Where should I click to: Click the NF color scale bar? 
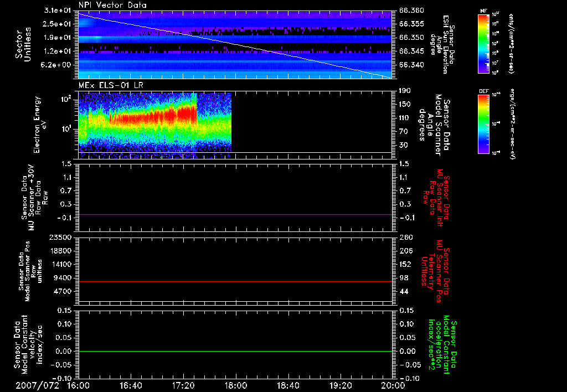pos(483,43)
